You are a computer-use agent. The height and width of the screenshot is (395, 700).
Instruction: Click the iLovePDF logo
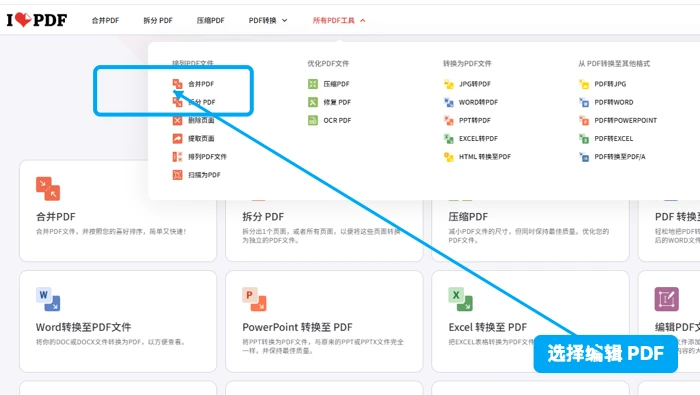click(37, 20)
